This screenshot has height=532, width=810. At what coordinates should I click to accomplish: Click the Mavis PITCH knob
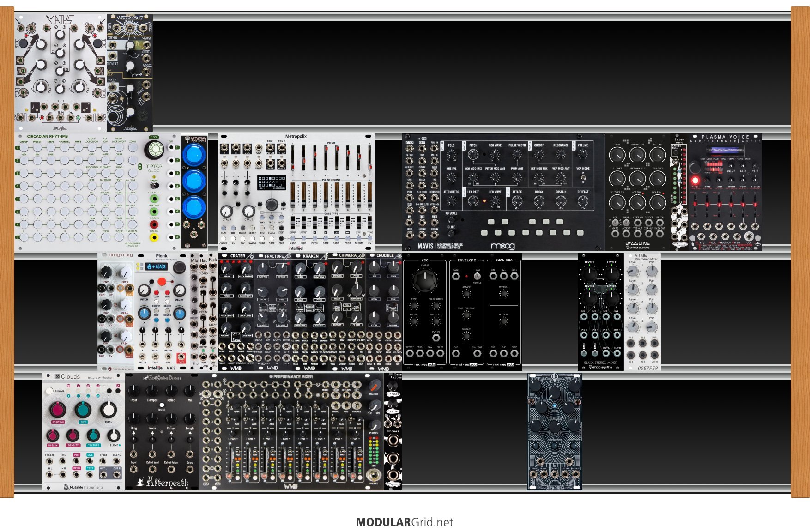[473, 155]
